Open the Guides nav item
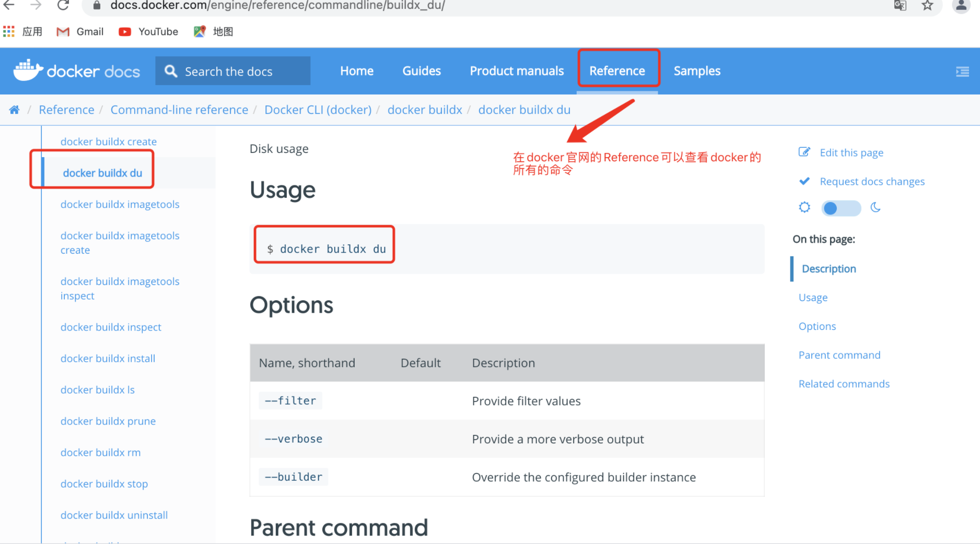Screen dimensions: 980x544 coord(422,71)
